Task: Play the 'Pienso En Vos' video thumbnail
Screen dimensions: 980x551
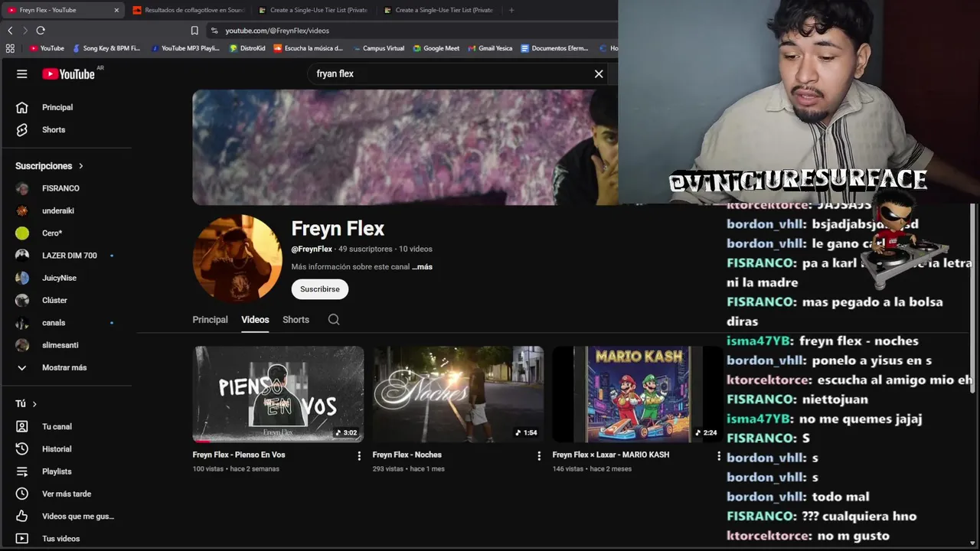Action: pyautogui.click(x=278, y=394)
